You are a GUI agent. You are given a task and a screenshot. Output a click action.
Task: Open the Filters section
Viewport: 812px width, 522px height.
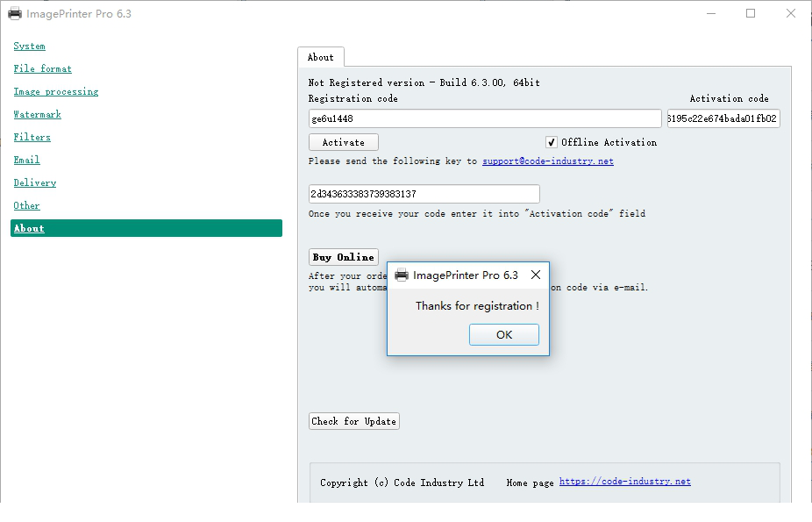[32, 137]
